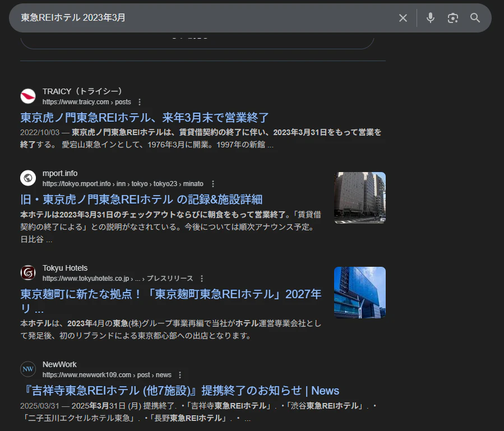Screen dimensions: 504x431
Task: Click the 2022/10/03 TRAICY snippet text
Action: pos(201,138)
